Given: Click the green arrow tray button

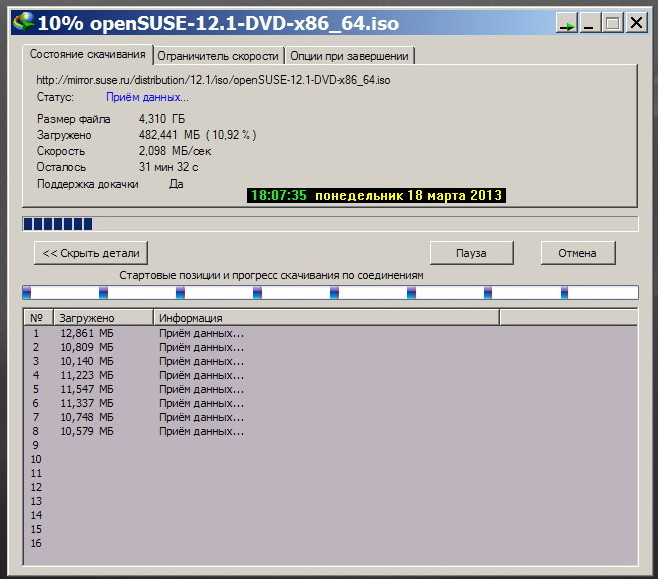Looking at the screenshot, I should point(567,22).
